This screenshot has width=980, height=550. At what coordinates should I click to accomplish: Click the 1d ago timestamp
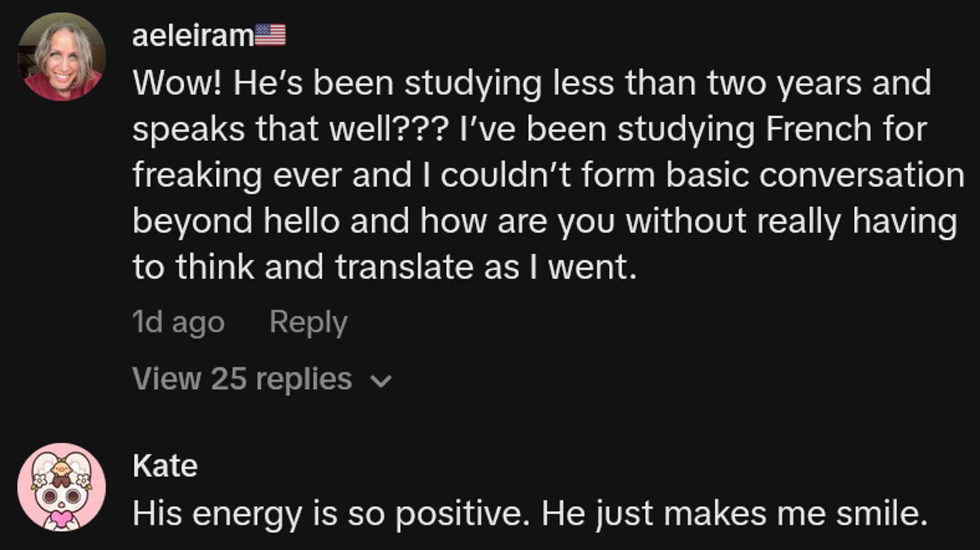(x=178, y=322)
